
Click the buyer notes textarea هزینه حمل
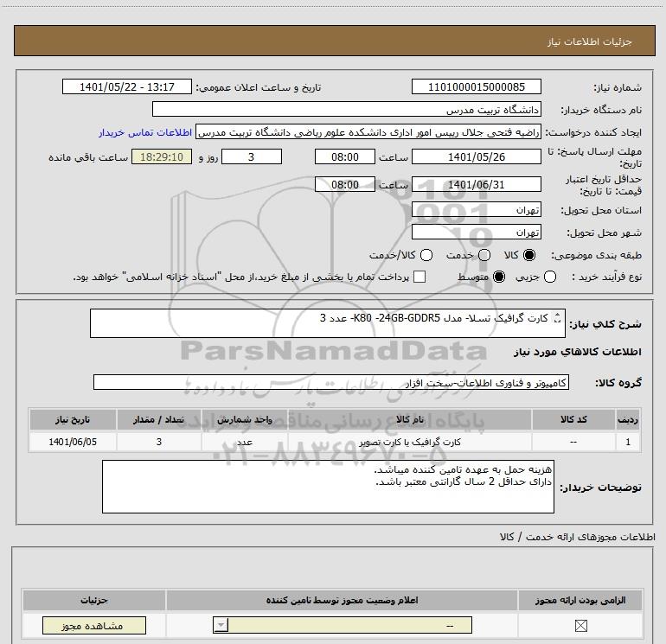point(328,487)
